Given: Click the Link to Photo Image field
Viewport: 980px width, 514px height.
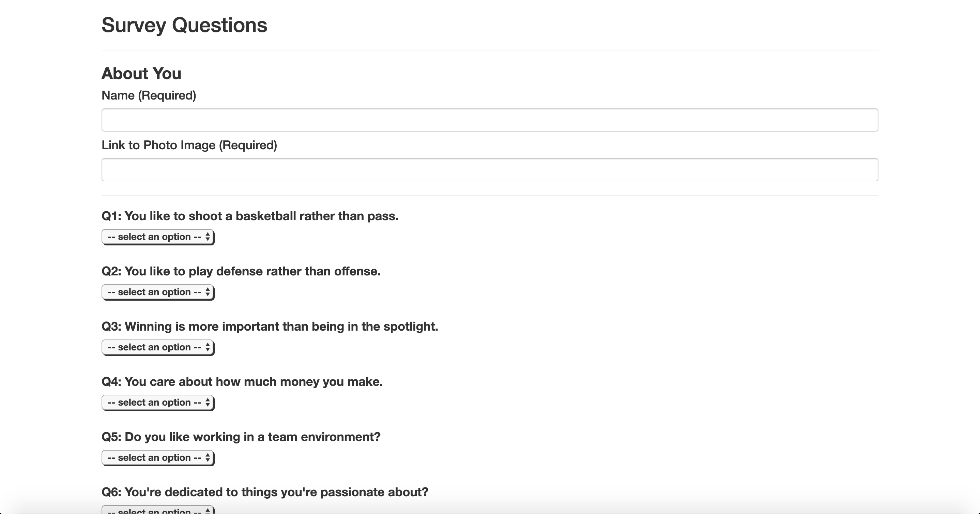Looking at the screenshot, I should (489, 169).
